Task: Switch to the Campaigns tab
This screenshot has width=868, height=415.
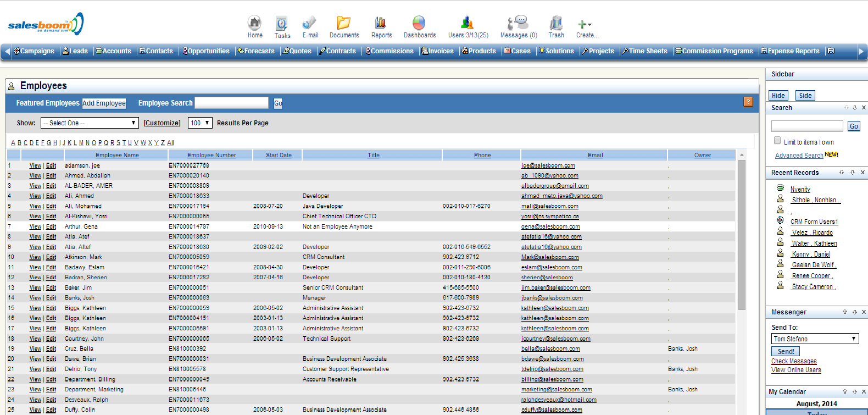Action: point(34,51)
